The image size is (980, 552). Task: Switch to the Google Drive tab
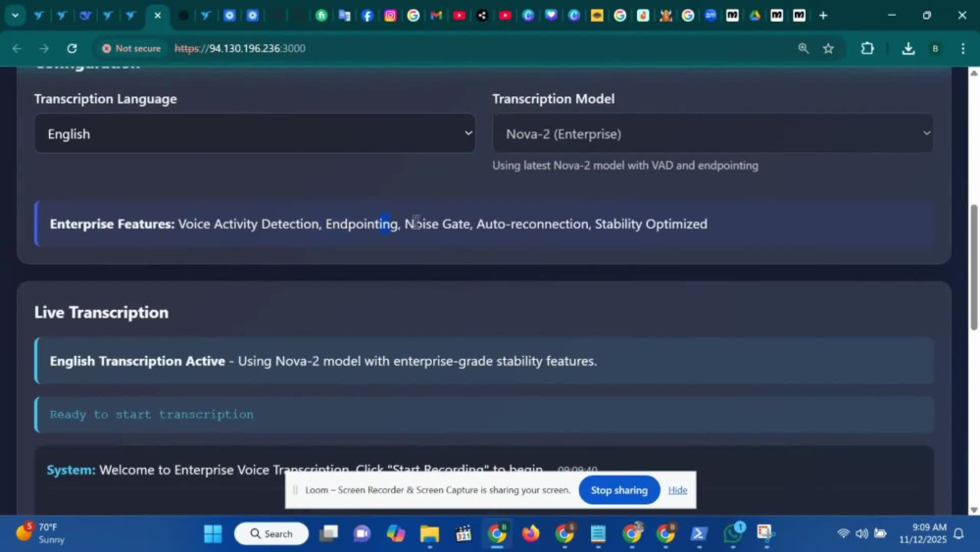(x=755, y=16)
